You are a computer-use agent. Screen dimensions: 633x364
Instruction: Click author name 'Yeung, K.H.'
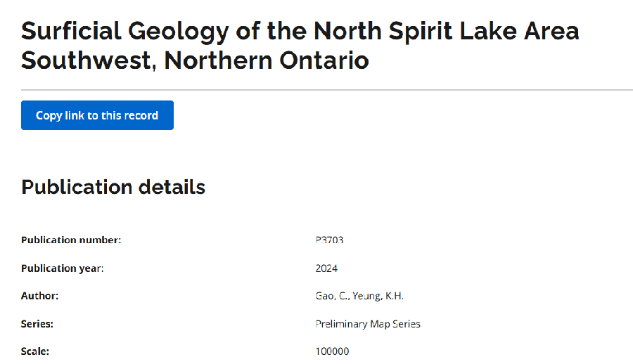pos(379,296)
